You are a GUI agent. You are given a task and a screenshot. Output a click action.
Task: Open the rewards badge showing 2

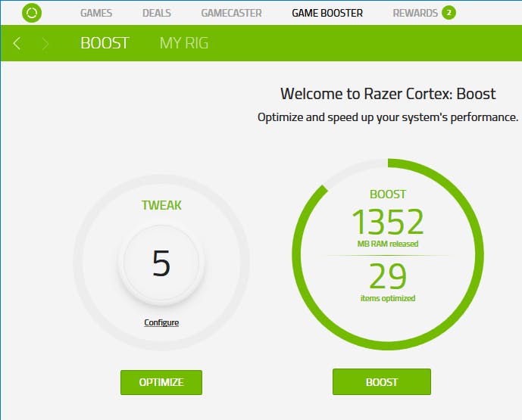(449, 13)
